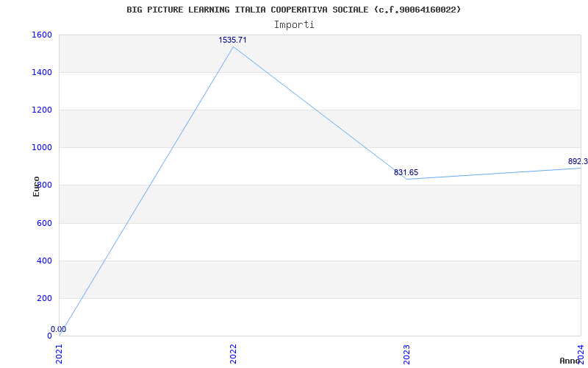The width and height of the screenshot is (588, 368).
Task: Select the 2024 x-axis label
Action: click(x=581, y=355)
